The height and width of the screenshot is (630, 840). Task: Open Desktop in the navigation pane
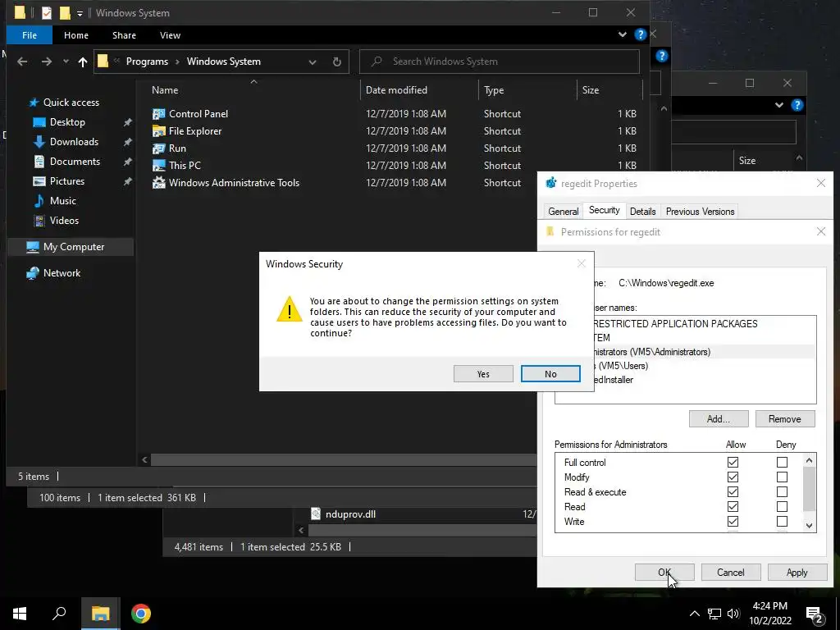[x=67, y=122]
